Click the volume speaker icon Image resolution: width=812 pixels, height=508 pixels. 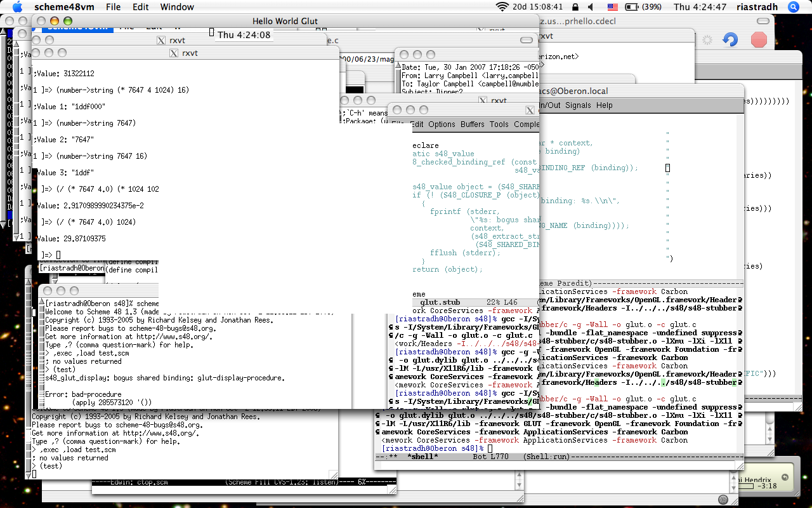591,7
